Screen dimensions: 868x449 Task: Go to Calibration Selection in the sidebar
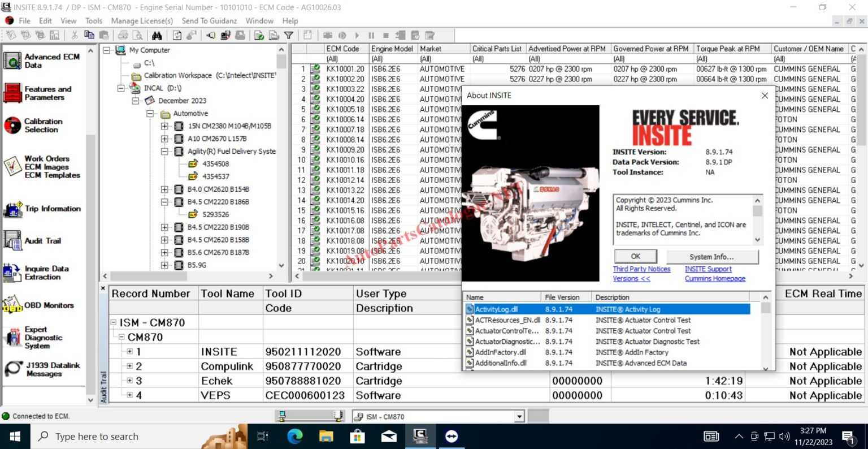coord(34,125)
